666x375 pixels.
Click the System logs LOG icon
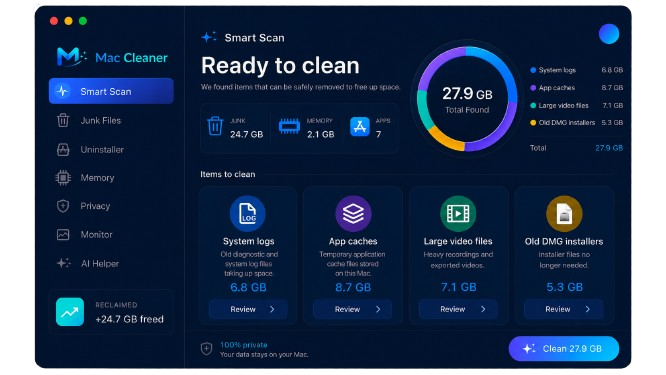point(248,213)
